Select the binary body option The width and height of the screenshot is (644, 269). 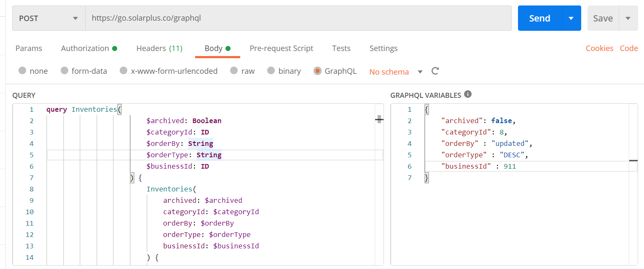point(271,71)
